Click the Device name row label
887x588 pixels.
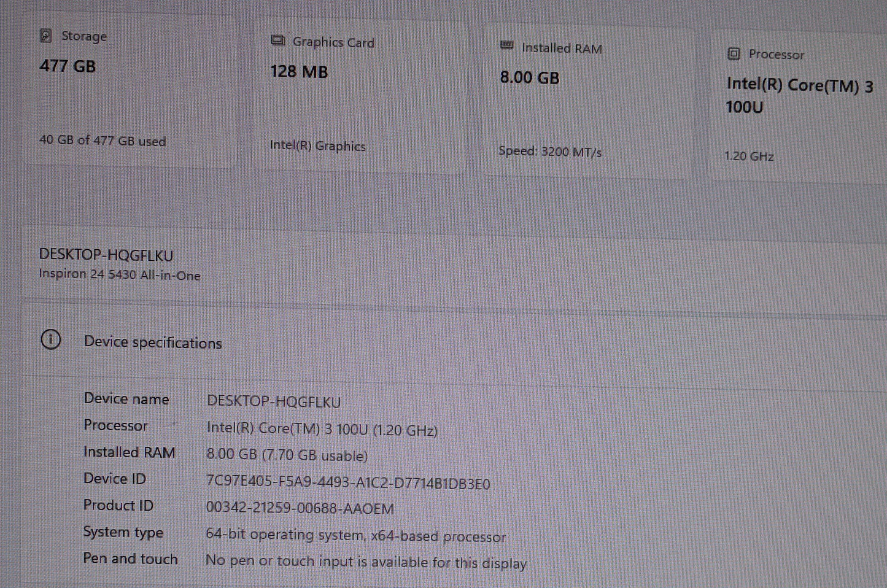(x=126, y=399)
